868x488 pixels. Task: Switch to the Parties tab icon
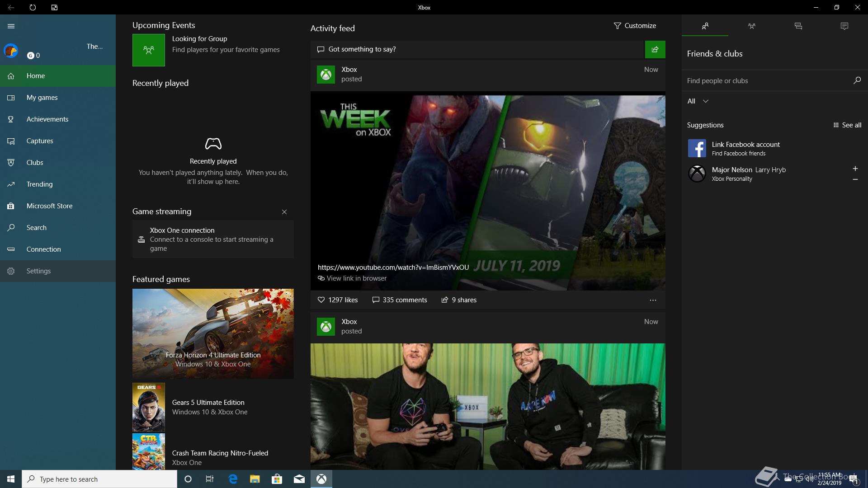[751, 26]
